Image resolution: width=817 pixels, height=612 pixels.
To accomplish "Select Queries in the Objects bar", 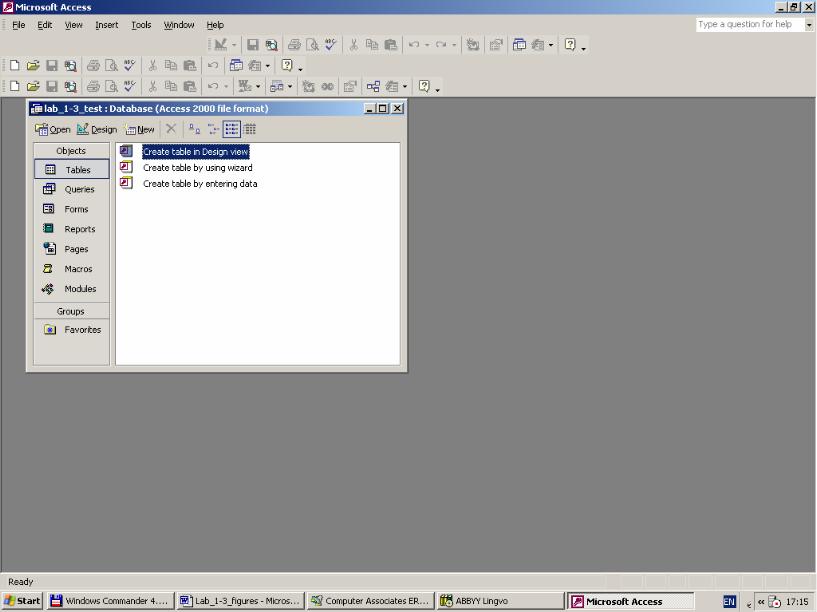I will click(x=72, y=189).
